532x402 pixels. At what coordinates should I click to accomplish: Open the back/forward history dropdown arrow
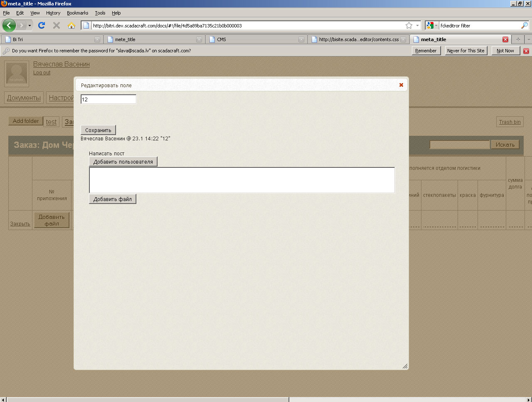click(x=30, y=25)
